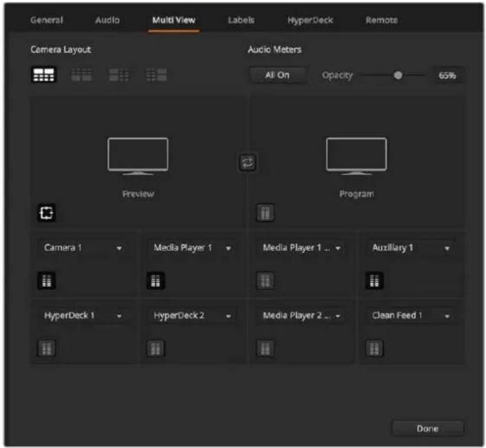Toggle the HyperDeck 1 audio meter
Screen dimensions: 486x448
pyautogui.click(x=47, y=348)
